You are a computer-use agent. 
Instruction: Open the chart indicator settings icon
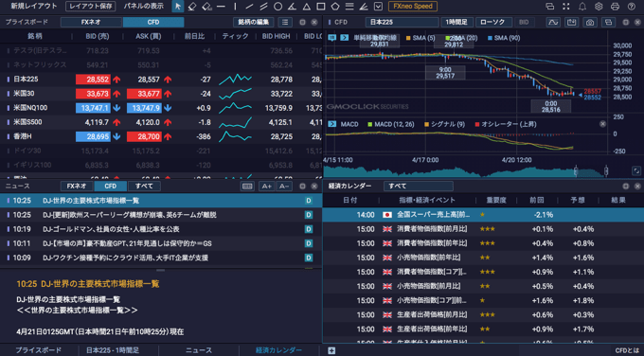(554, 22)
